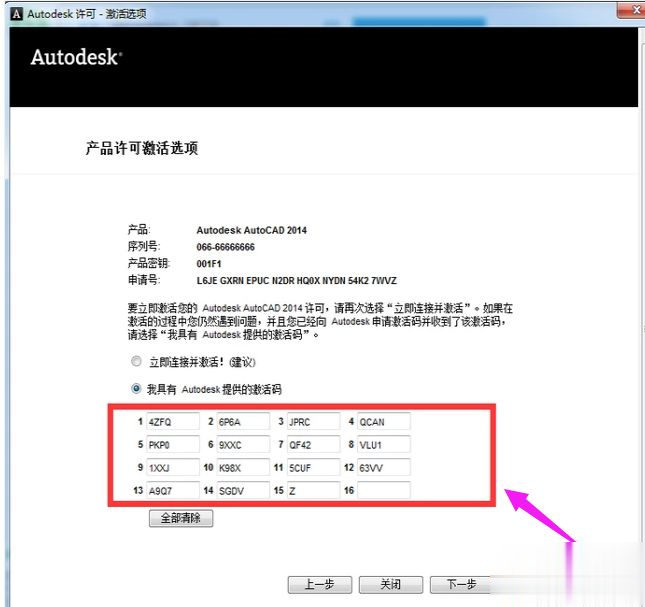Viewport: 645px width, 607px height.
Task: Click activation code field 15 containing Z
Action: (x=313, y=490)
